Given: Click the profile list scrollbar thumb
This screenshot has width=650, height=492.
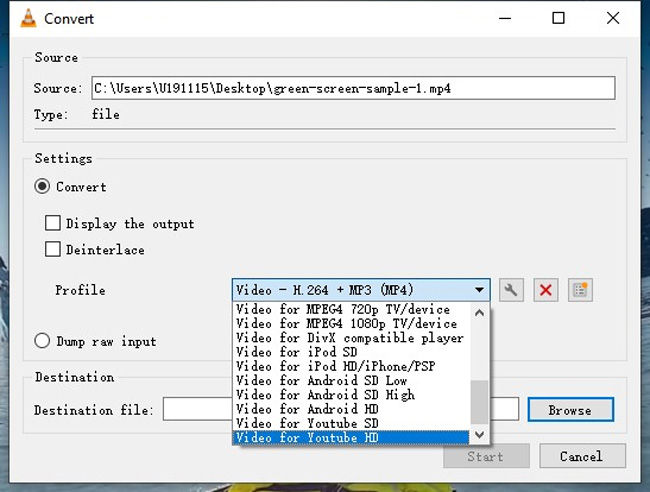Looking at the screenshot, I should [479, 402].
